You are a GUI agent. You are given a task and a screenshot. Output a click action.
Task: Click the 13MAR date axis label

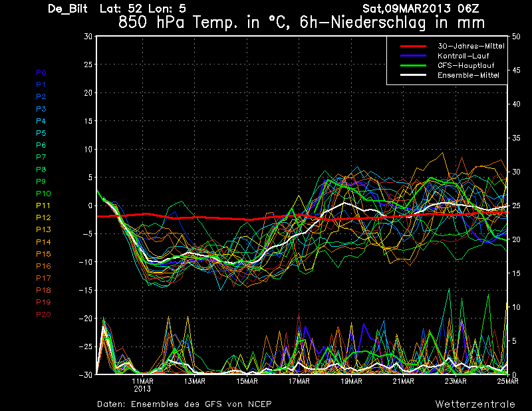tap(195, 381)
